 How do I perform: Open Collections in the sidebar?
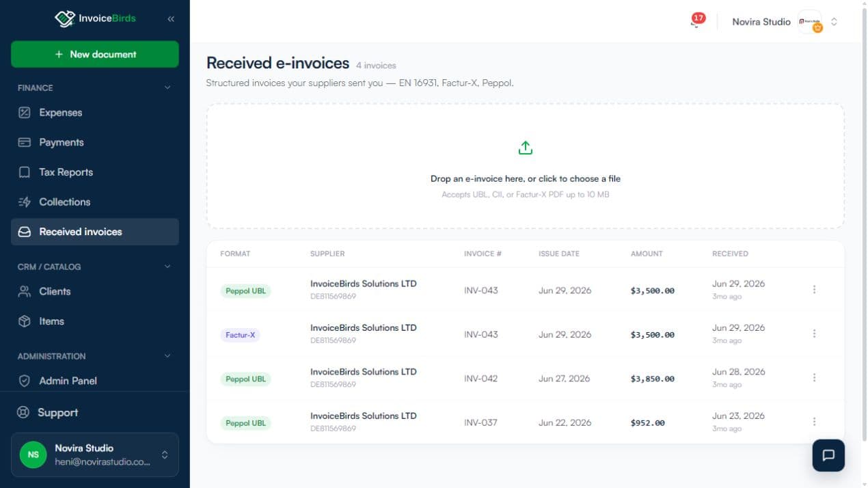(x=95, y=202)
